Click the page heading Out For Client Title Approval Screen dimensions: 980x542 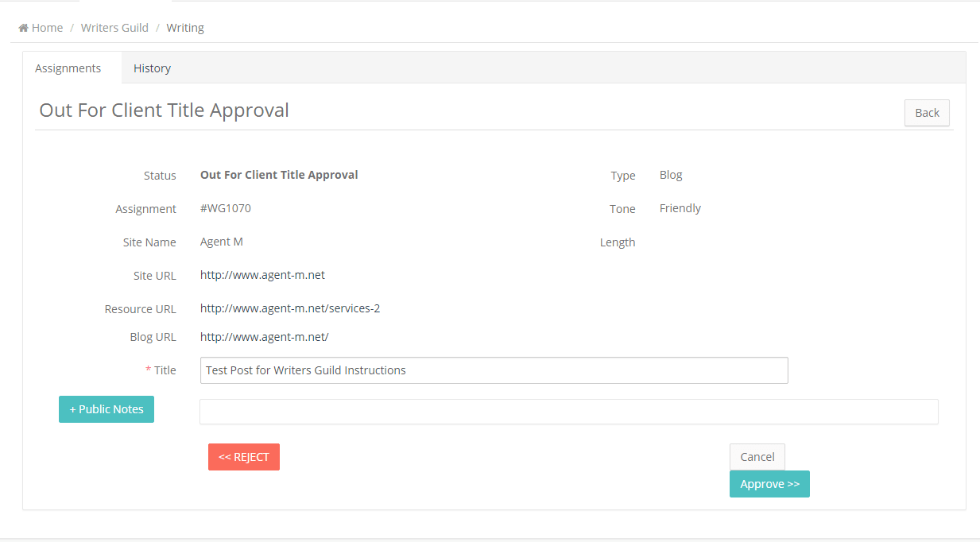point(165,110)
